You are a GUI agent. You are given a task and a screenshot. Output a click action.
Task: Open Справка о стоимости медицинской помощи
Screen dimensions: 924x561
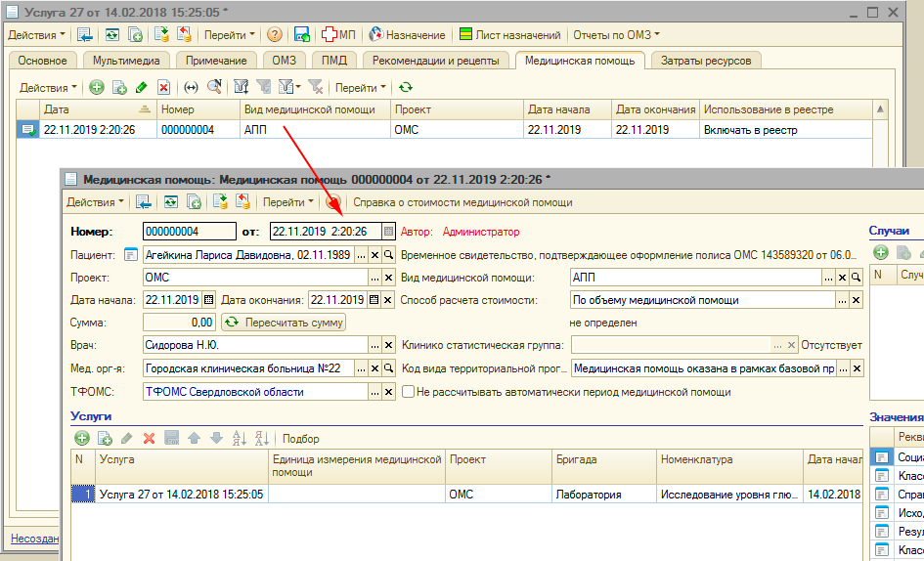tap(462, 202)
